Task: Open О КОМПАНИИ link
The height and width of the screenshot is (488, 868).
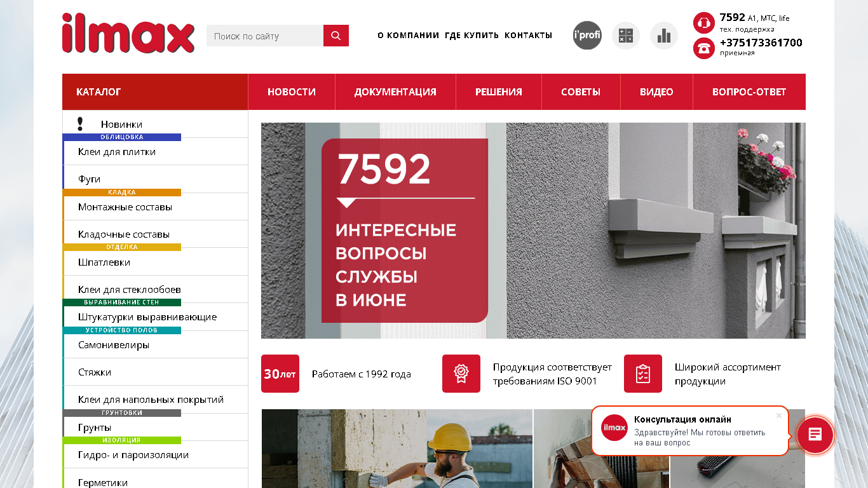Action: click(409, 36)
